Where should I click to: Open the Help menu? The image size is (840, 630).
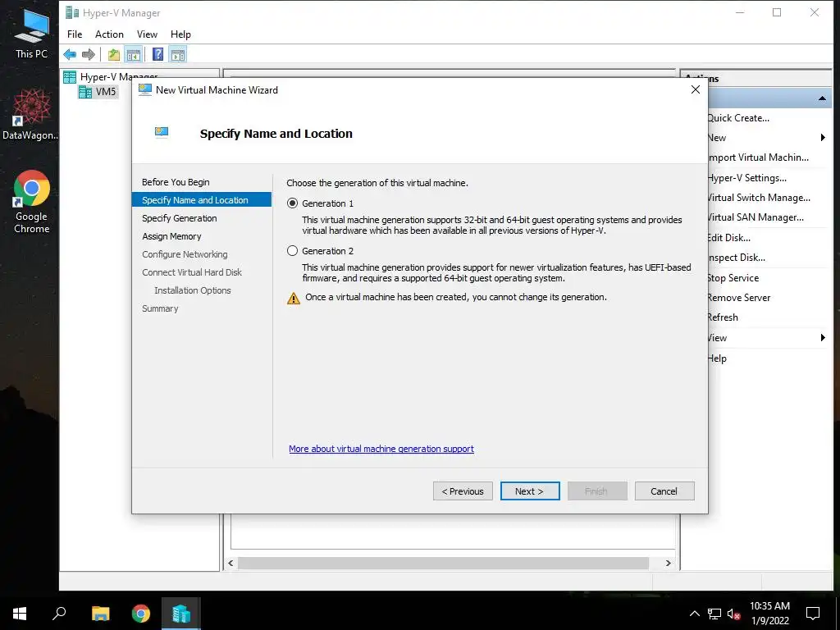tap(180, 34)
